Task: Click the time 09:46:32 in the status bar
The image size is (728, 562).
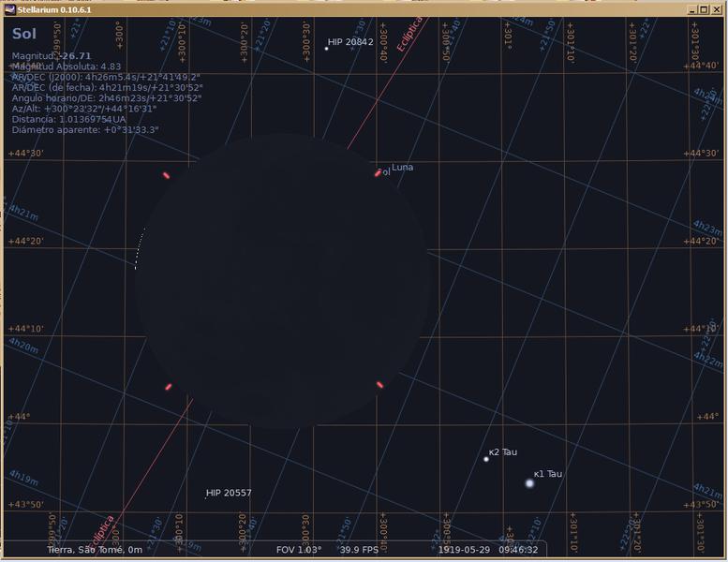Action: pos(518,550)
